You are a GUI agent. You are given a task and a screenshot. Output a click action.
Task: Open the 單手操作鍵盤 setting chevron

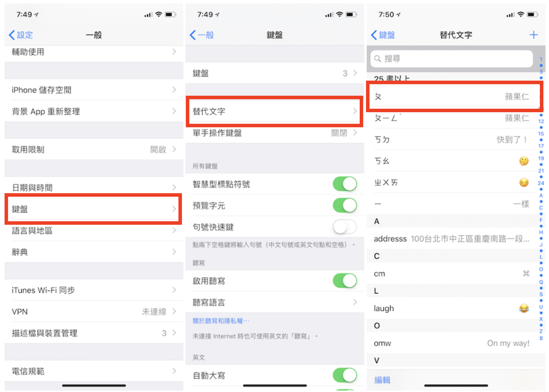355,133
